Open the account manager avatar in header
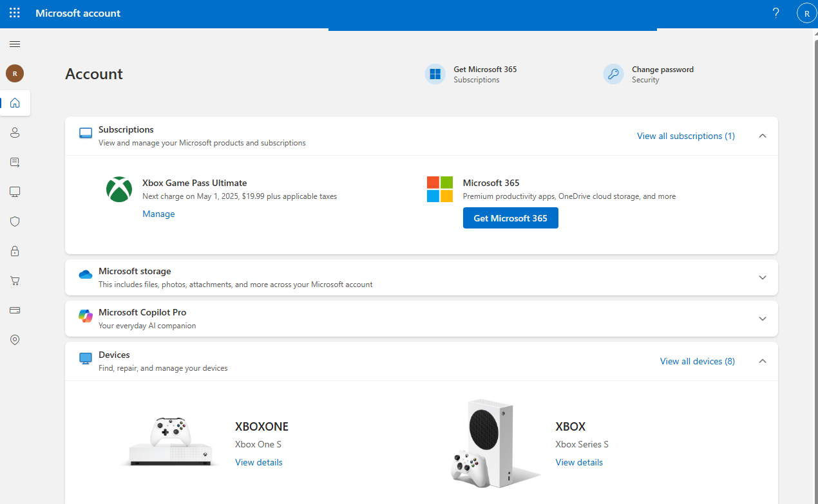The height and width of the screenshot is (504, 818). click(x=806, y=13)
